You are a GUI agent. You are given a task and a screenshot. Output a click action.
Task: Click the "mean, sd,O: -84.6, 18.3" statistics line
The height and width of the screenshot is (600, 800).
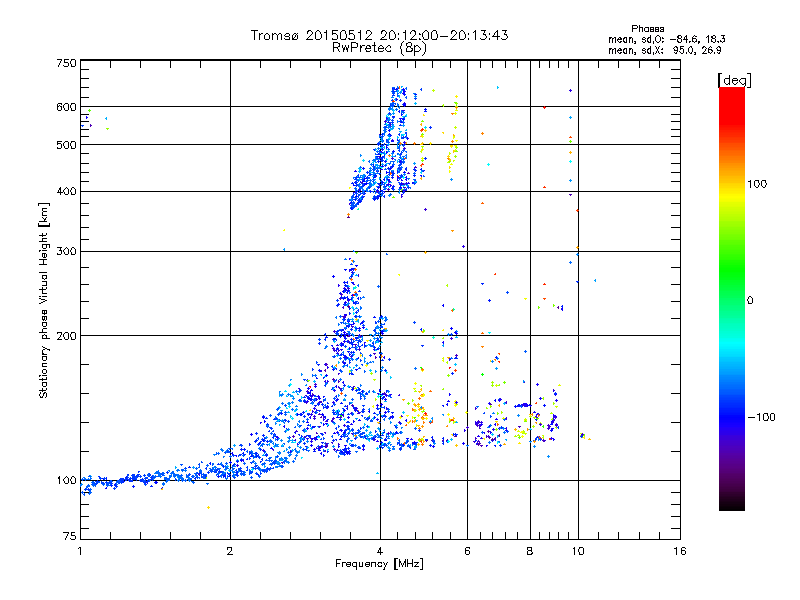[666, 39]
